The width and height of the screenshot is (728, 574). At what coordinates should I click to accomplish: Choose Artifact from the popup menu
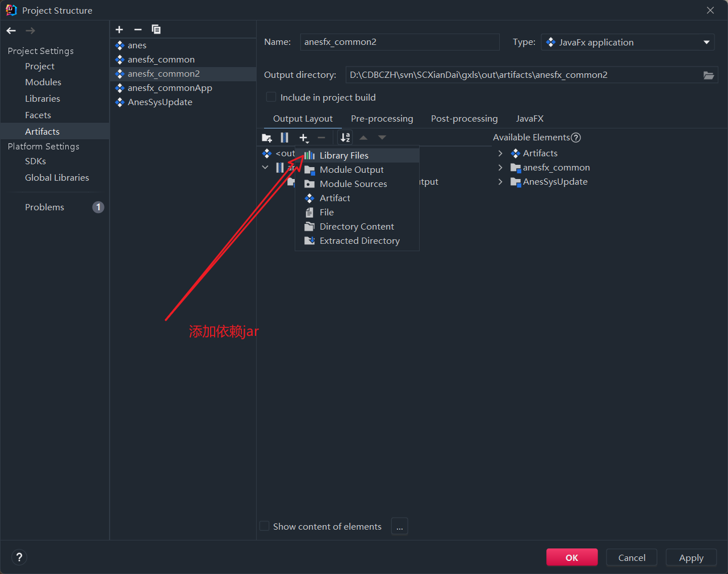tap(357, 198)
